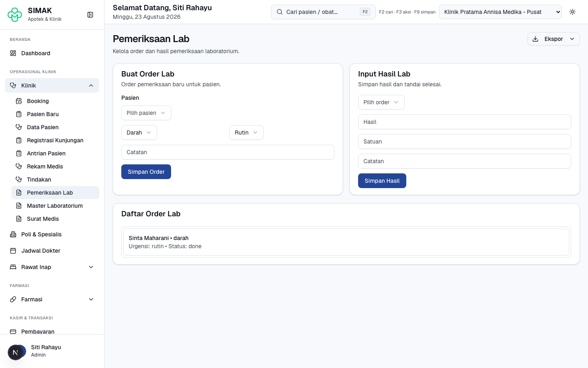The image size is (588, 368).
Task: Click the Simpan Order button
Action: coord(146,172)
